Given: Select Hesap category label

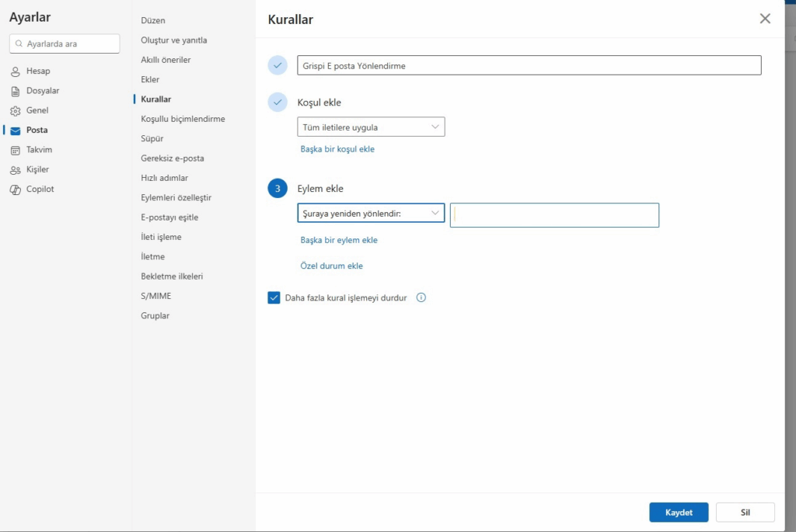Looking at the screenshot, I should click(38, 71).
